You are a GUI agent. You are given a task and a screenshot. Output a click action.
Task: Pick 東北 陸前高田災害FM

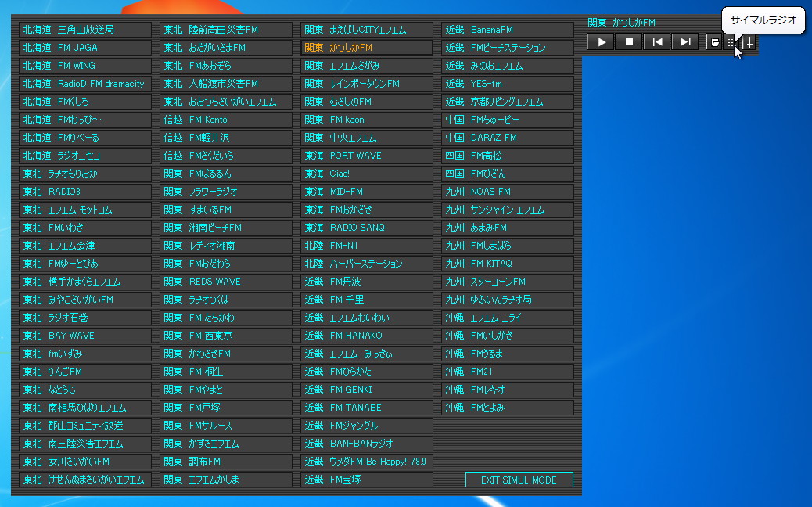click(x=226, y=30)
